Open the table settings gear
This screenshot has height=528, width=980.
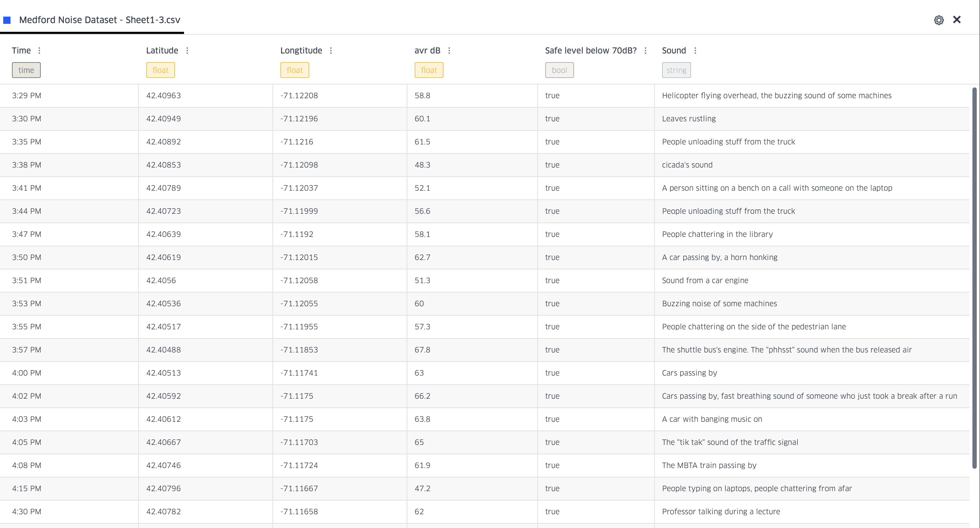[x=939, y=20]
